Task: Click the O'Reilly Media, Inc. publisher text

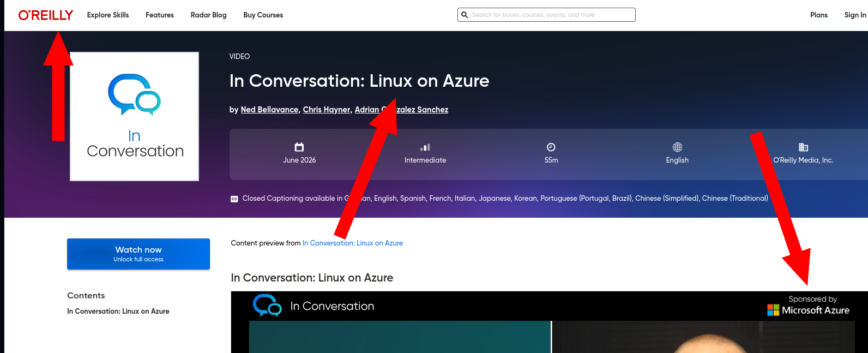Action: (803, 160)
